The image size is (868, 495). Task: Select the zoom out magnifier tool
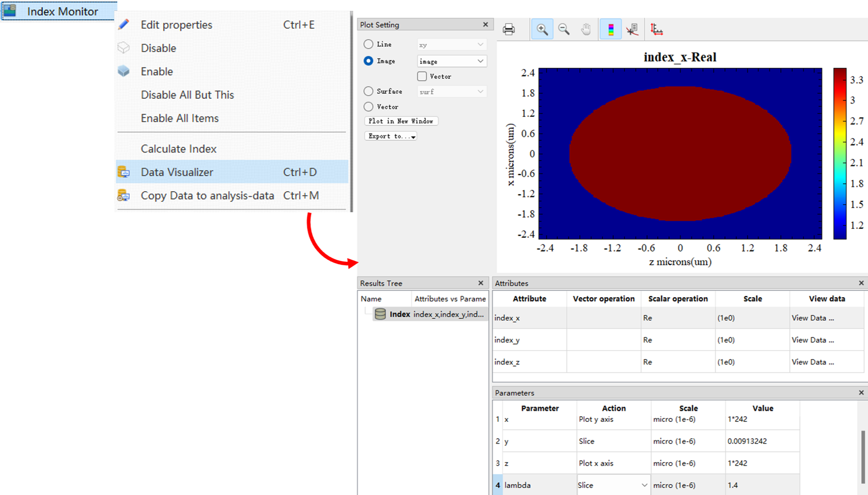(564, 29)
